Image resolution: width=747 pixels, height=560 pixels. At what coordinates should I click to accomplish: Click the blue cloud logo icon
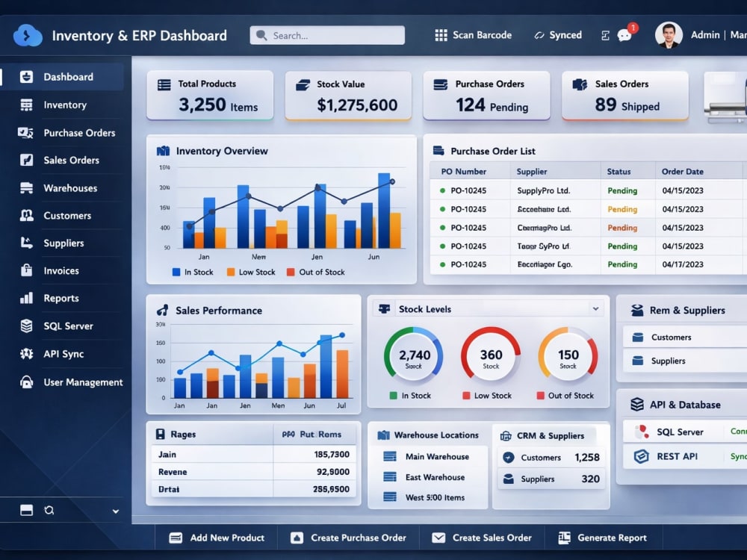click(28, 35)
